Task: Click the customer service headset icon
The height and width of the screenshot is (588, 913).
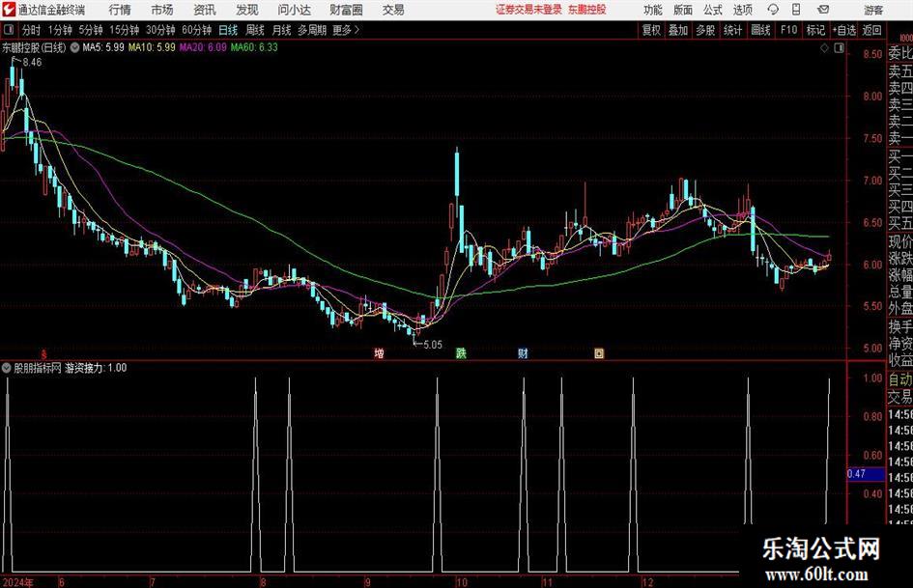Action: coord(773,10)
